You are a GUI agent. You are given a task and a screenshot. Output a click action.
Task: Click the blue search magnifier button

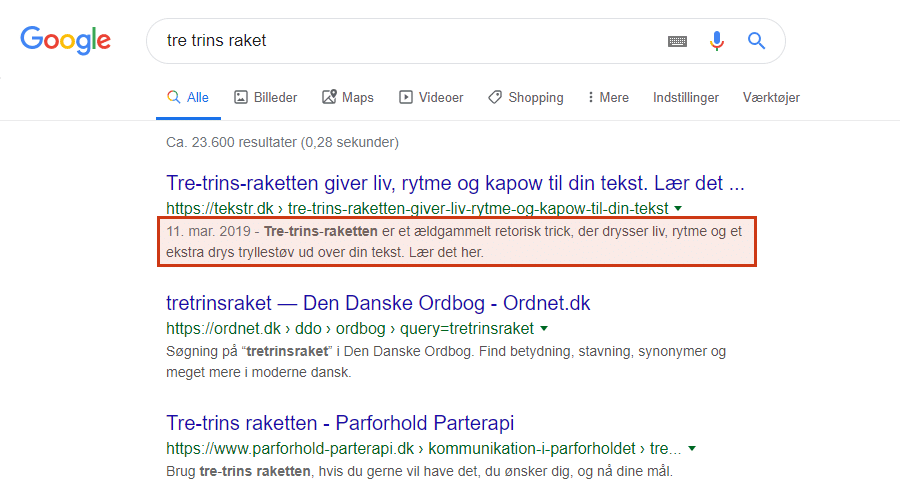756,41
